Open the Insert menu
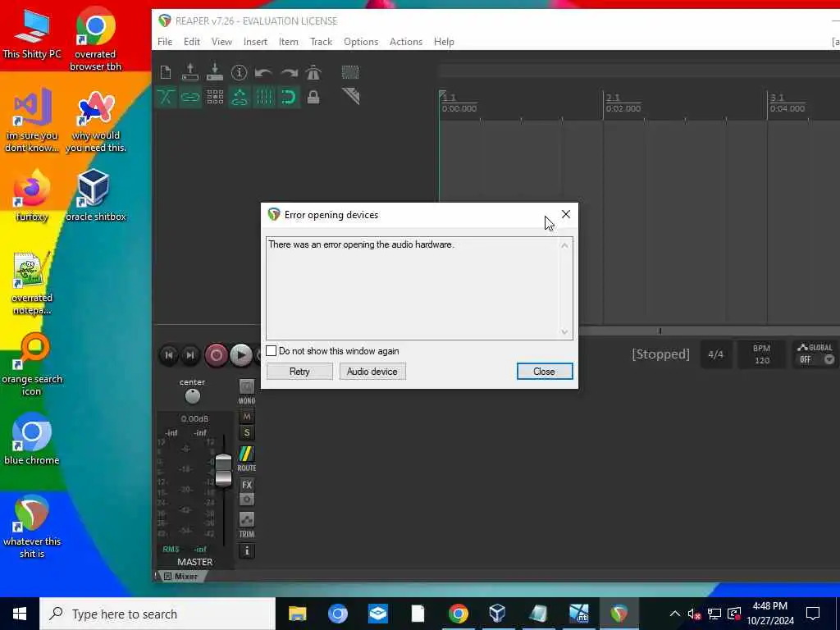This screenshot has height=630, width=840. pos(255,42)
